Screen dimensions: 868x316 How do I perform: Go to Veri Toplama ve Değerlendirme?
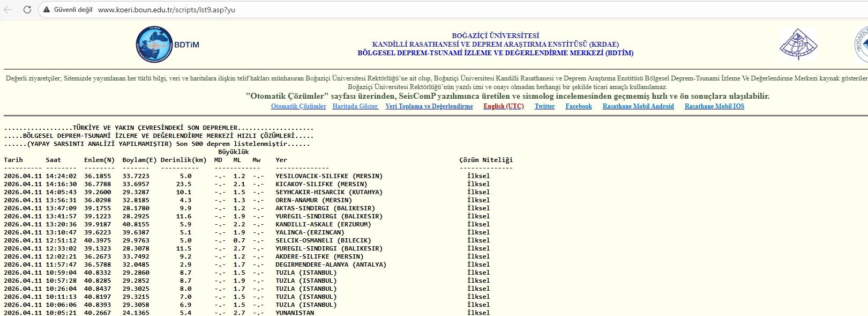click(x=429, y=106)
